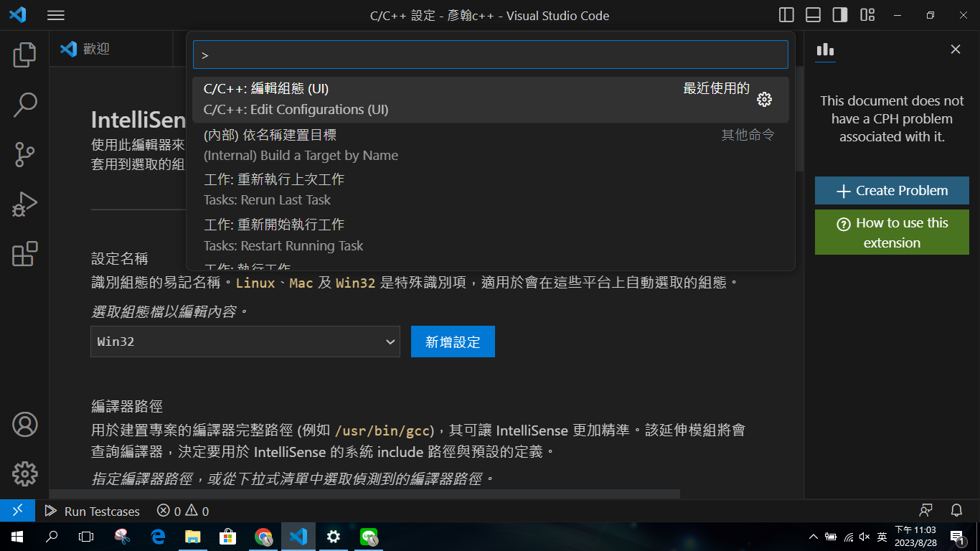The width and height of the screenshot is (980, 551).
Task: Select Tasks: Restart Running Task command
Action: [x=491, y=235]
